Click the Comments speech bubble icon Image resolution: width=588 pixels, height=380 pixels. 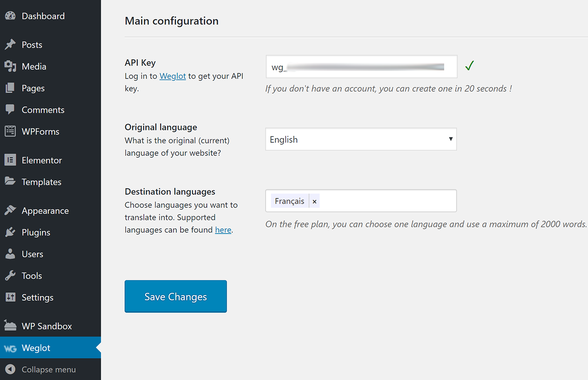tap(10, 110)
